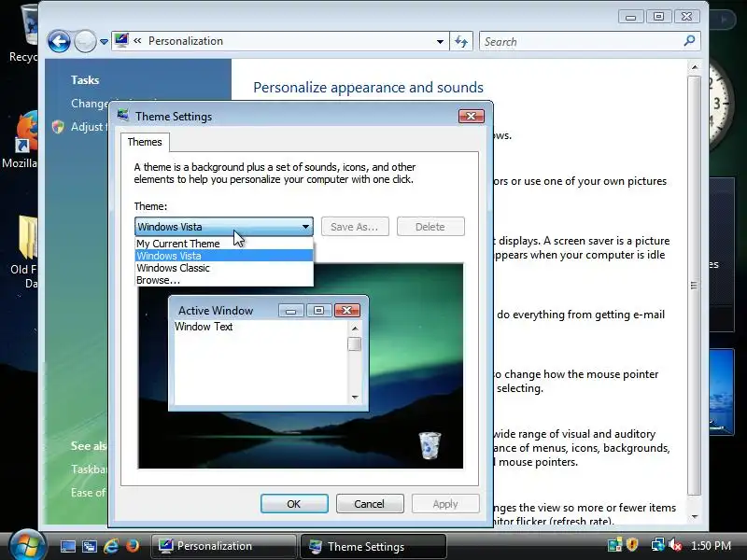Click Personalize appearance and sounds heading
Screen dimensions: 747x560
pyautogui.click(x=368, y=88)
